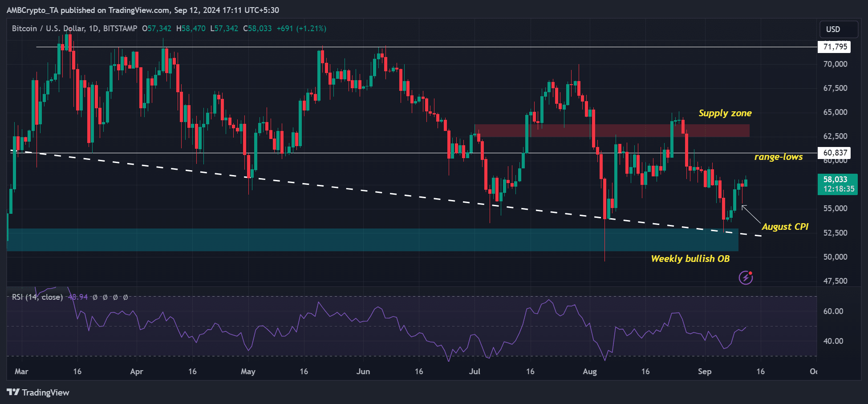Click the 52,500 price axis label

(x=836, y=233)
